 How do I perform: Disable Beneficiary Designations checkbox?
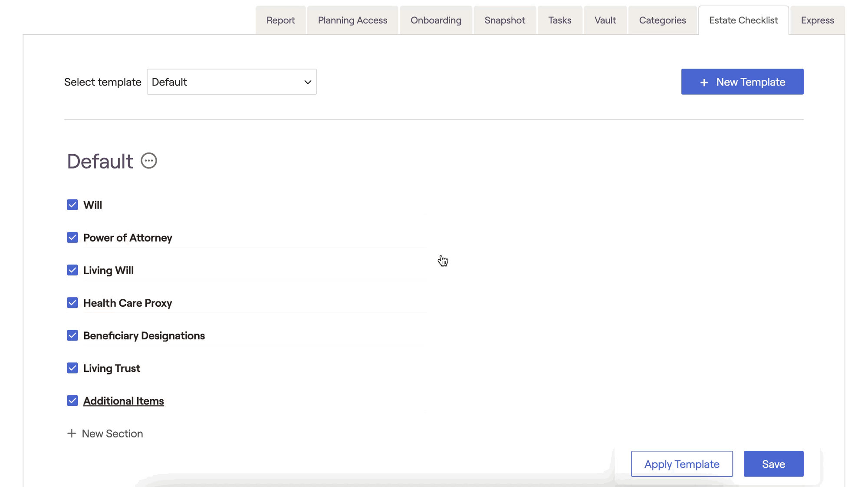tap(72, 335)
